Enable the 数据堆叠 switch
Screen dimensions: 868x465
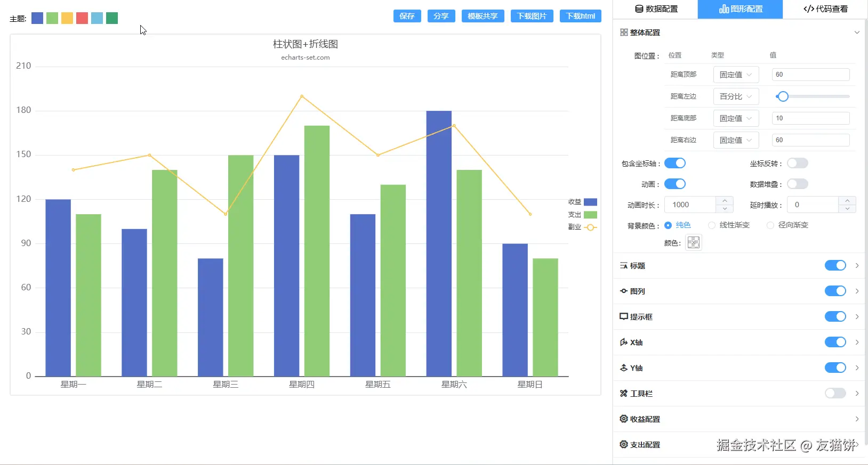[797, 184]
